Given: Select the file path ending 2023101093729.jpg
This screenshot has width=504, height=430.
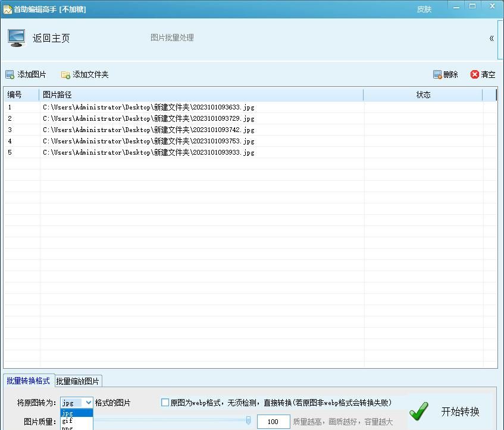Looking at the screenshot, I should click(149, 118).
